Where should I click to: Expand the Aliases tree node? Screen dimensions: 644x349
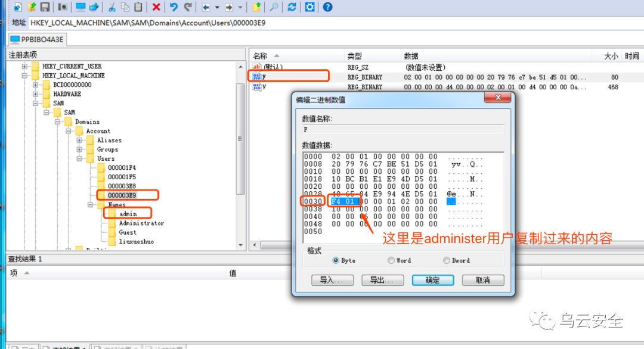[x=79, y=141]
